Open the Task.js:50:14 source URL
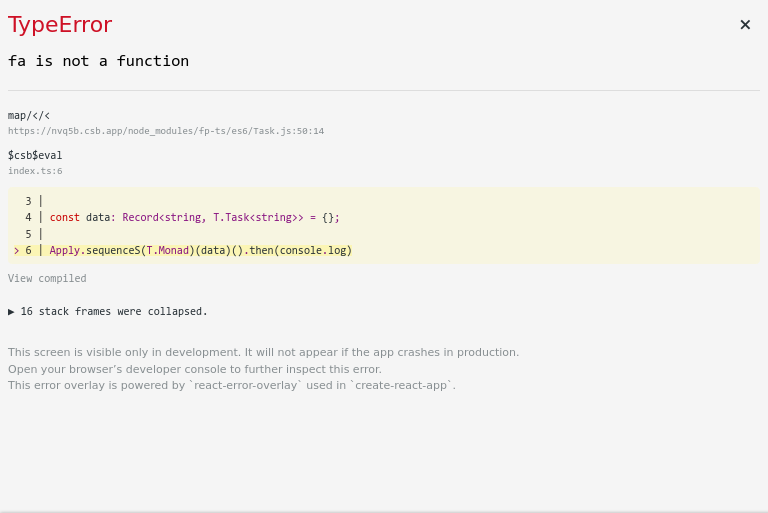This screenshot has width=768, height=513. click(166, 131)
